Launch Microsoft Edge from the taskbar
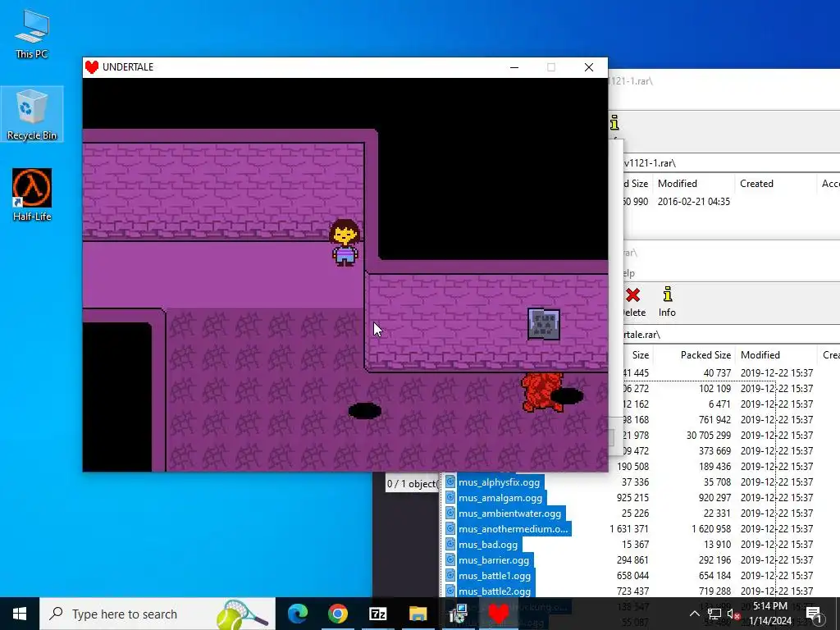Screen dimensions: 840x630 (x=298, y=614)
